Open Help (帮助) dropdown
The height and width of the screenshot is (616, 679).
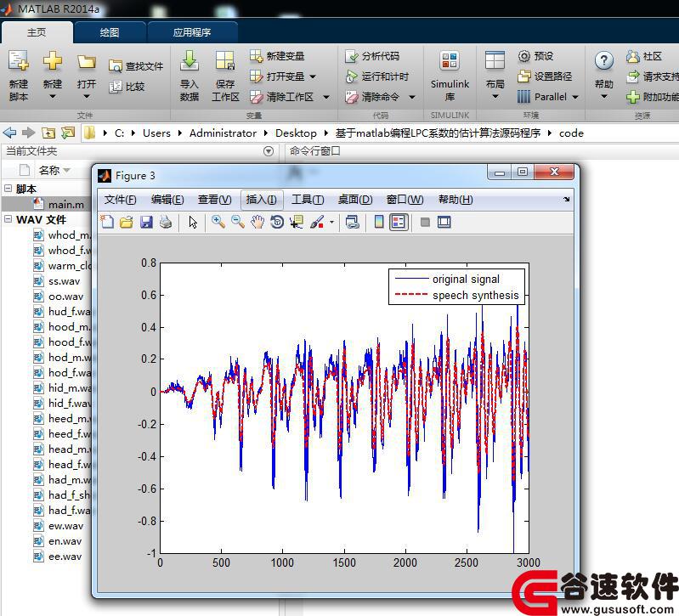(603, 97)
